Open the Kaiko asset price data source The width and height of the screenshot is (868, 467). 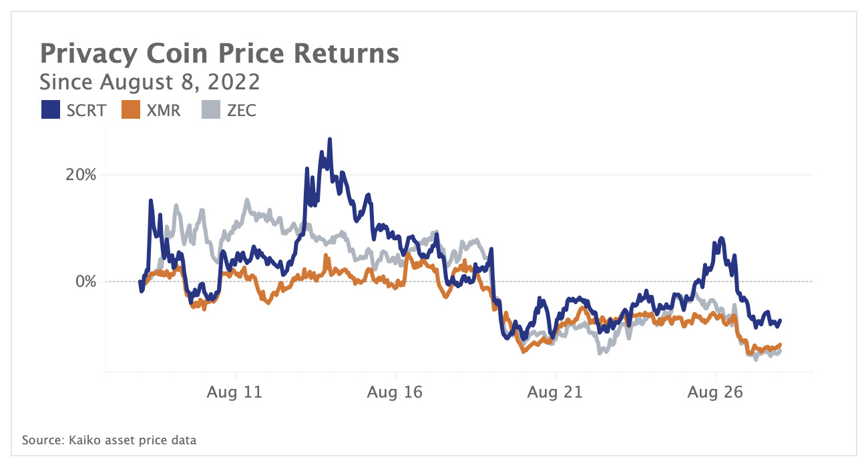[x=110, y=440]
